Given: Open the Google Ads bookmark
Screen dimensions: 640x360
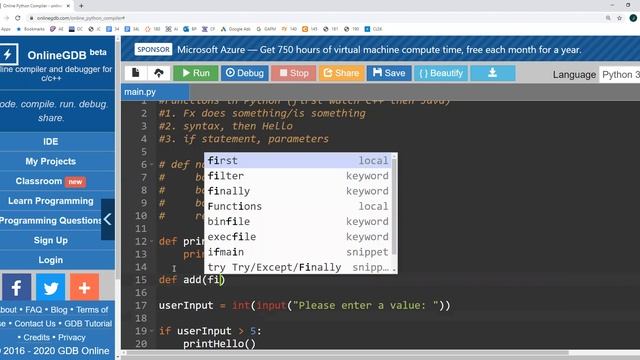Looking at the screenshot, I should (236, 29).
